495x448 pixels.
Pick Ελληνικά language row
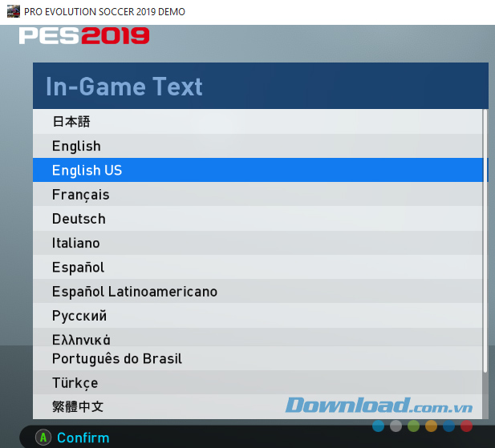[258, 337]
